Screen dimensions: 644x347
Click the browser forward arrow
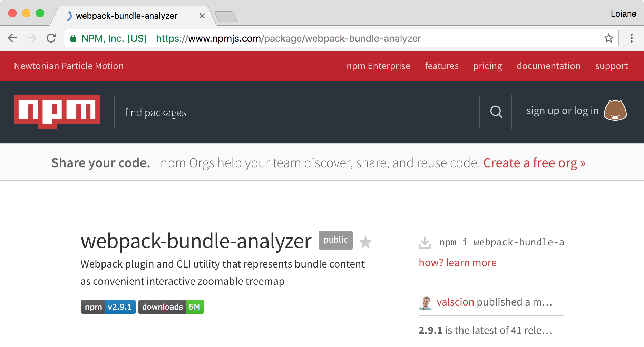[x=32, y=38]
